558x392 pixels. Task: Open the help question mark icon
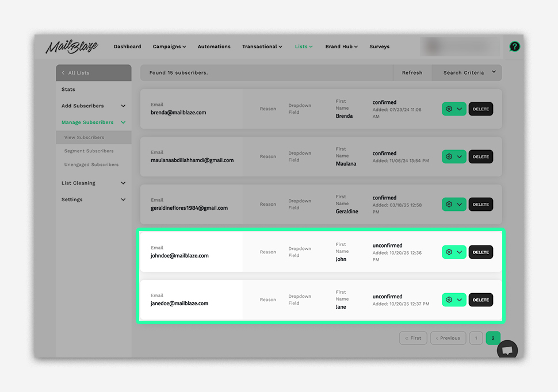click(514, 47)
